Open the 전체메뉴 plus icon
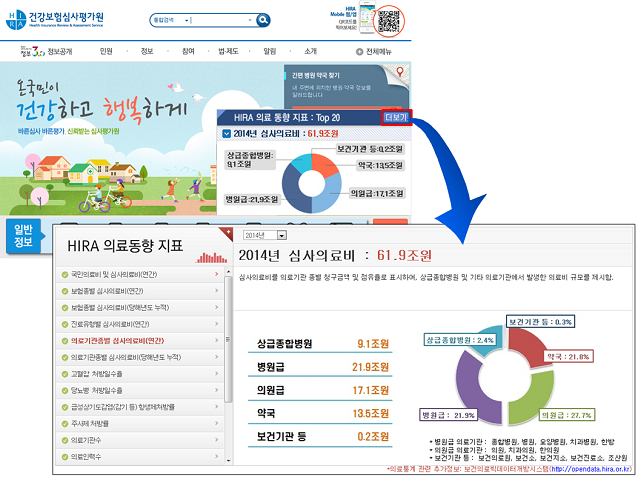 click(x=360, y=51)
